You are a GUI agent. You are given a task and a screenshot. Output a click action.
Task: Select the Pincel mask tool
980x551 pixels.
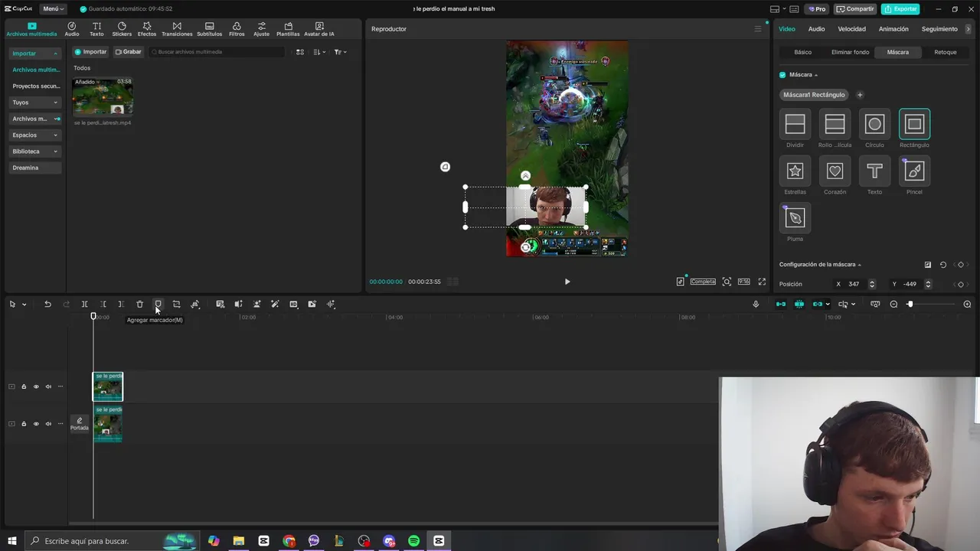pyautogui.click(x=914, y=171)
